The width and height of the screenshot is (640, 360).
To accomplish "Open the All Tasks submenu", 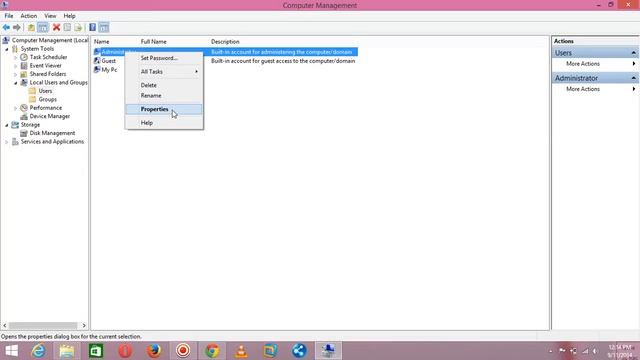I will click(164, 71).
